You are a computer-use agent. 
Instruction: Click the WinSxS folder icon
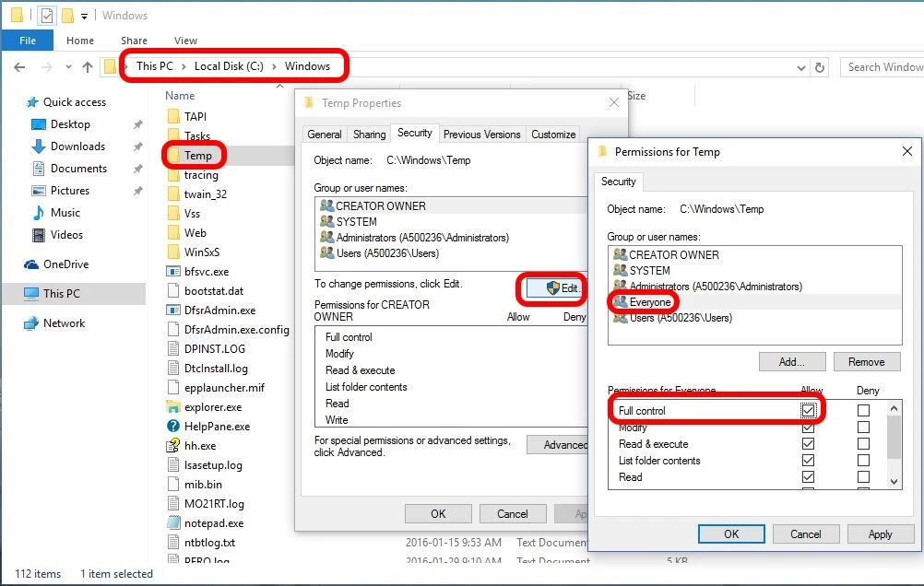point(173,252)
